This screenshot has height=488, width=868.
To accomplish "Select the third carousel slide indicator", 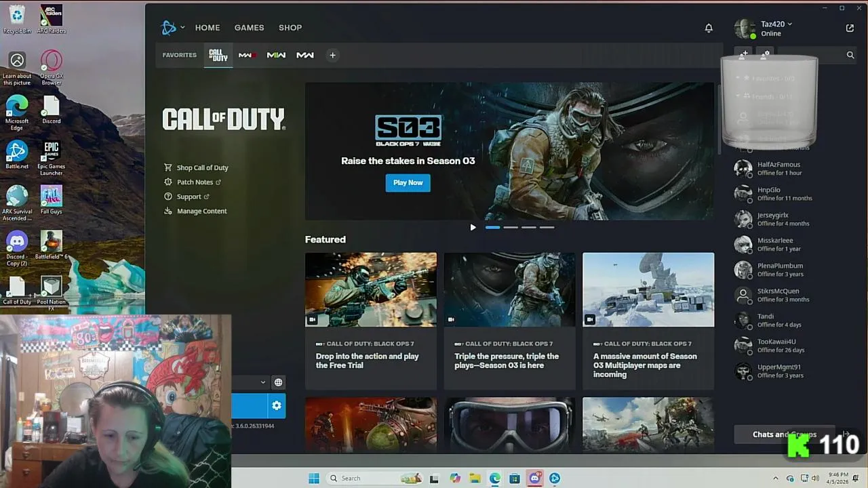I will click(529, 228).
